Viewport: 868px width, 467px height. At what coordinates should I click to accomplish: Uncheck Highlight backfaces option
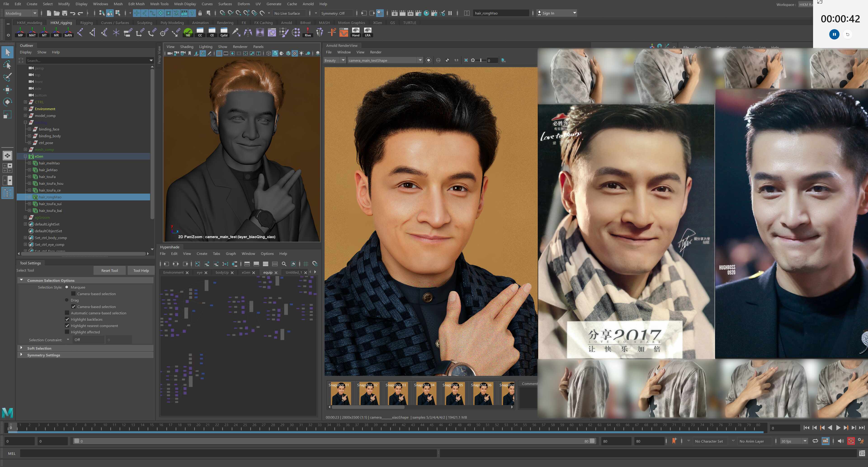[x=67, y=319]
